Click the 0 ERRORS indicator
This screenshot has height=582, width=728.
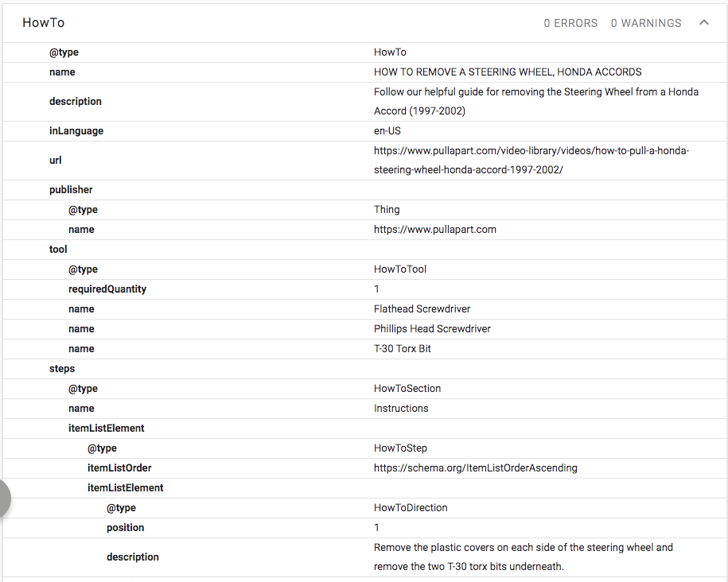570,23
